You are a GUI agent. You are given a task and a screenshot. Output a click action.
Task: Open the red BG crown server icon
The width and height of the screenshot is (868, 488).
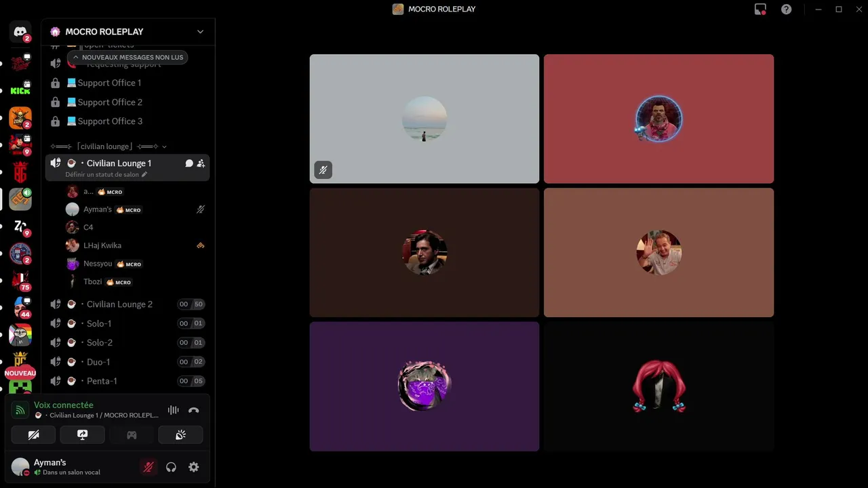click(20, 172)
